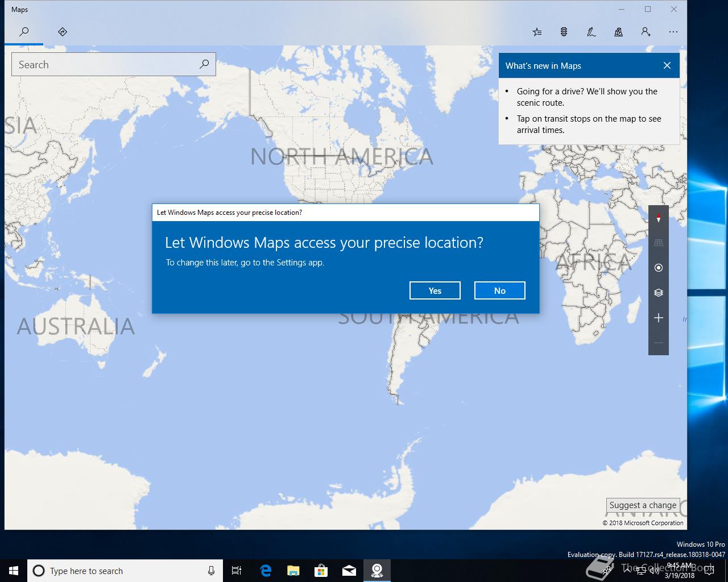Open the Search tab with magnifier icon
Viewport: 728px width, 582px height.
click(24, 32)
